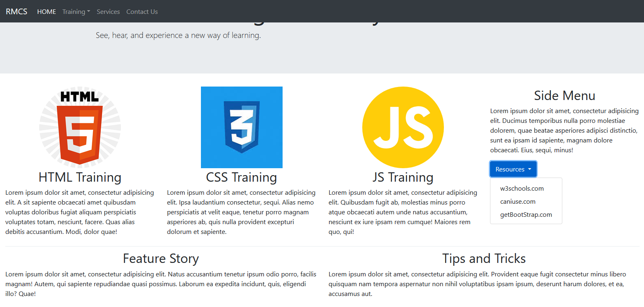The width and height of the screenshot is (644, 307).
Task: Open the Training dropdown in navbar
Action: pyautogui.click(x=76, y=12)
